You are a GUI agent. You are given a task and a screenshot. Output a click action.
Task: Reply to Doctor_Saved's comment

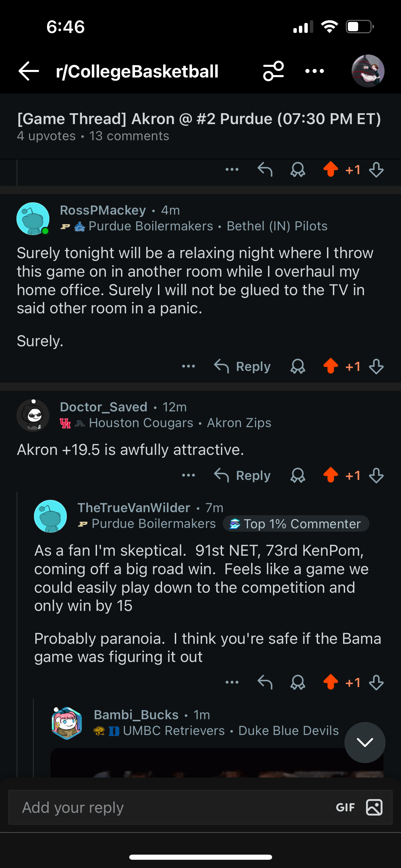point(243,475)
